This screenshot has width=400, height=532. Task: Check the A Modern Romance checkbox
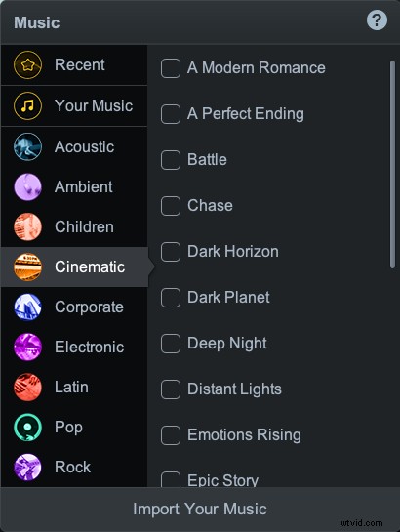click(x=171, y=68)
